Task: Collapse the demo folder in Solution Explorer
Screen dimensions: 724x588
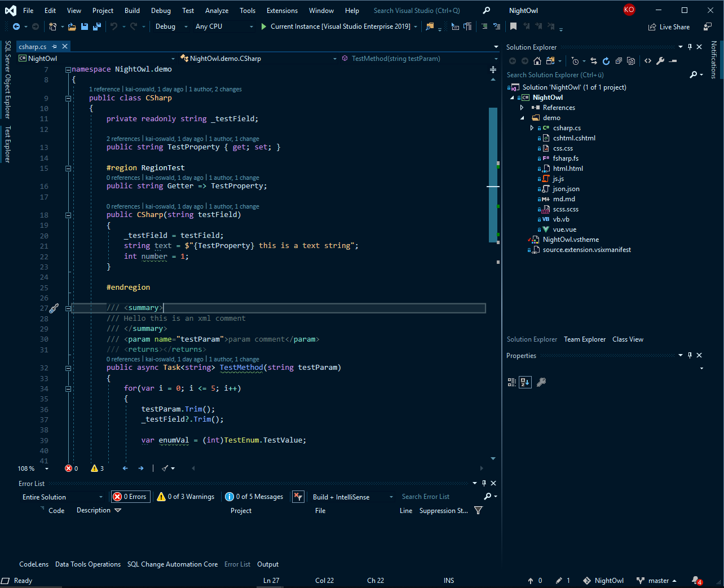Action: [522, 117]
